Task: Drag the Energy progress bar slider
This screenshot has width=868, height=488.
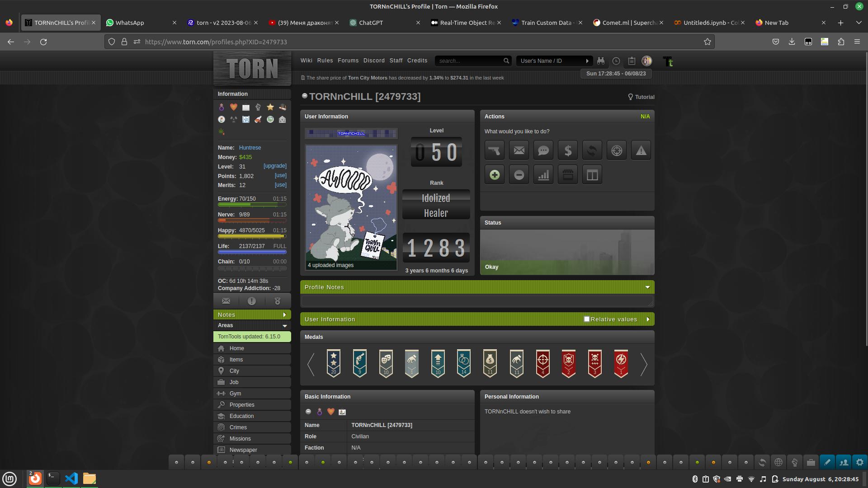Action: 251,204
